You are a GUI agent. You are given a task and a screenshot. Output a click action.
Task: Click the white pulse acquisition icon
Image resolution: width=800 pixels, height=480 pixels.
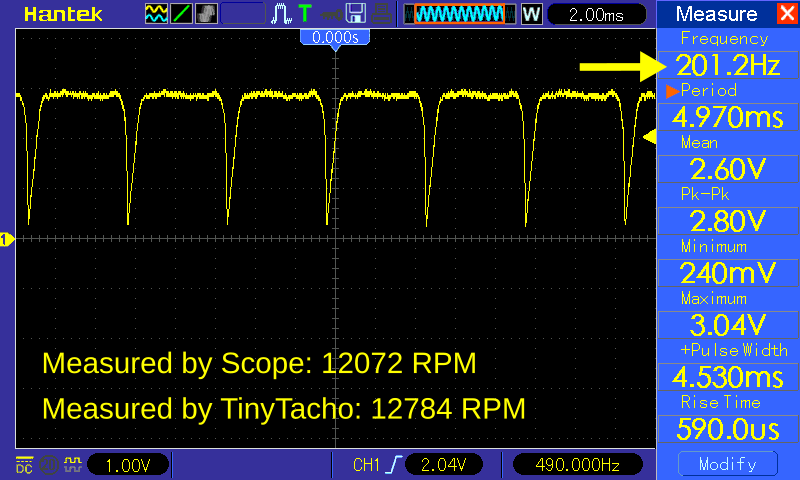[x=281, y=14]
